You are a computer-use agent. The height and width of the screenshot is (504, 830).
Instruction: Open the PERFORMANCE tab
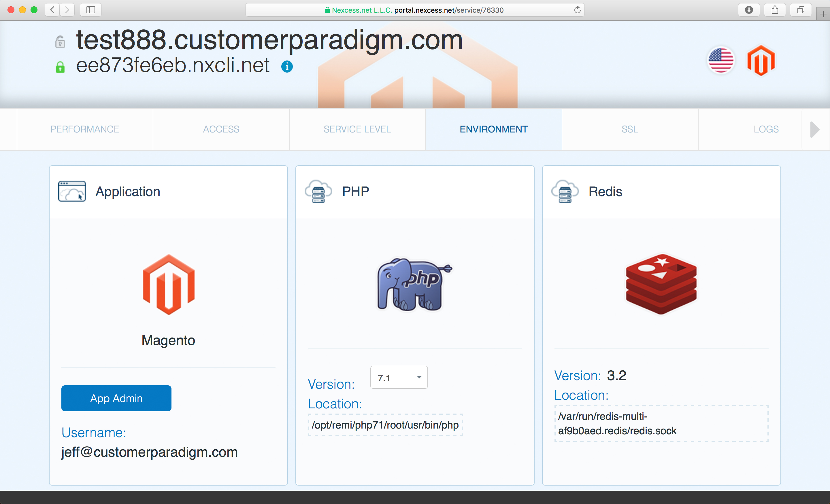[85, 129]
